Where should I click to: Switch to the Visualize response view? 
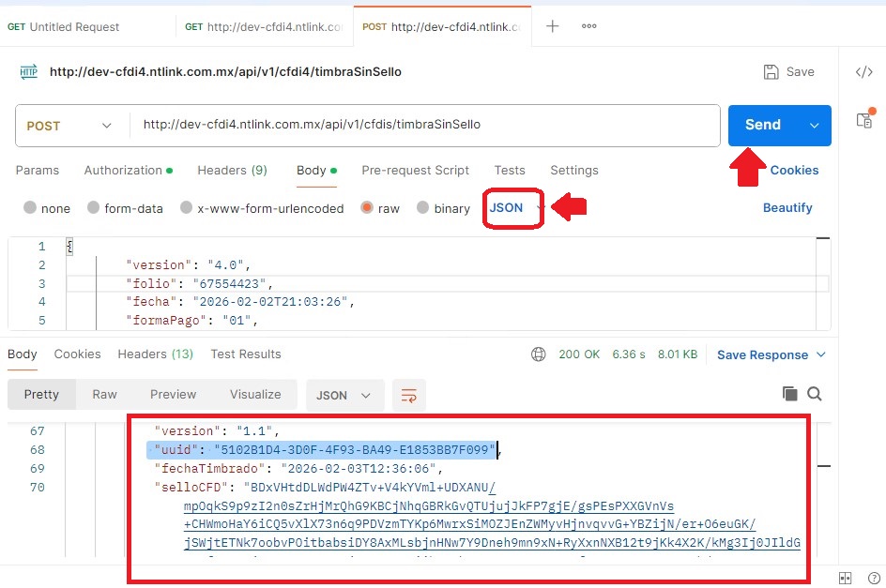pyautogui.click(x=255, y=394)
